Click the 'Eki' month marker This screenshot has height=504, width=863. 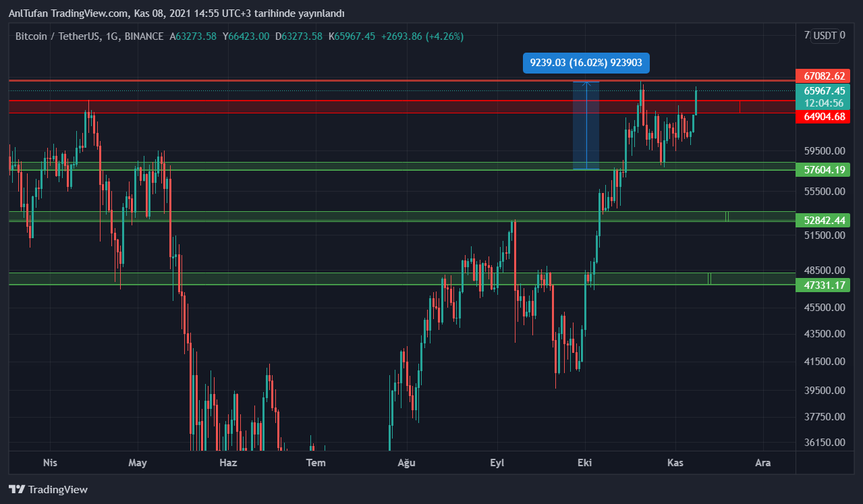[x=585, y=462]
